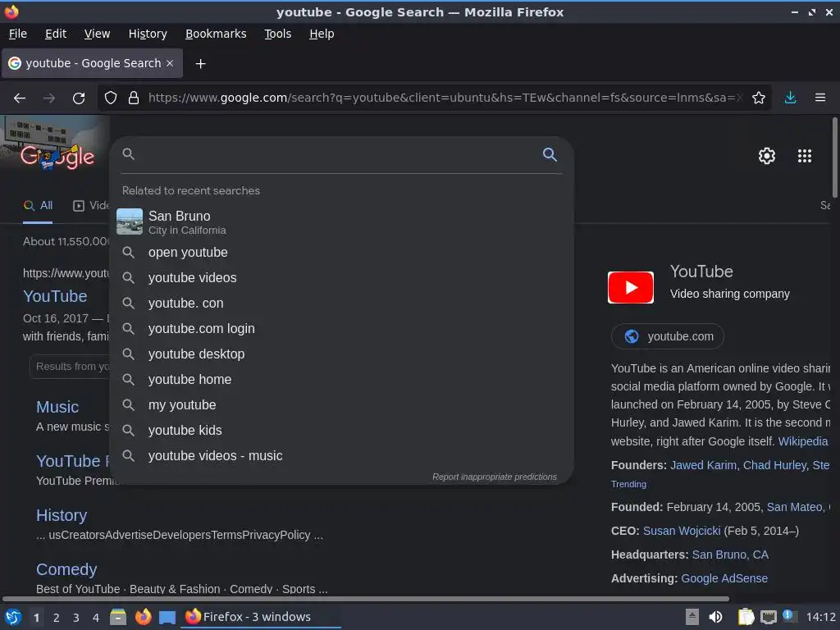Select 'youtube videos - music' suggestion

coord(342,456)
